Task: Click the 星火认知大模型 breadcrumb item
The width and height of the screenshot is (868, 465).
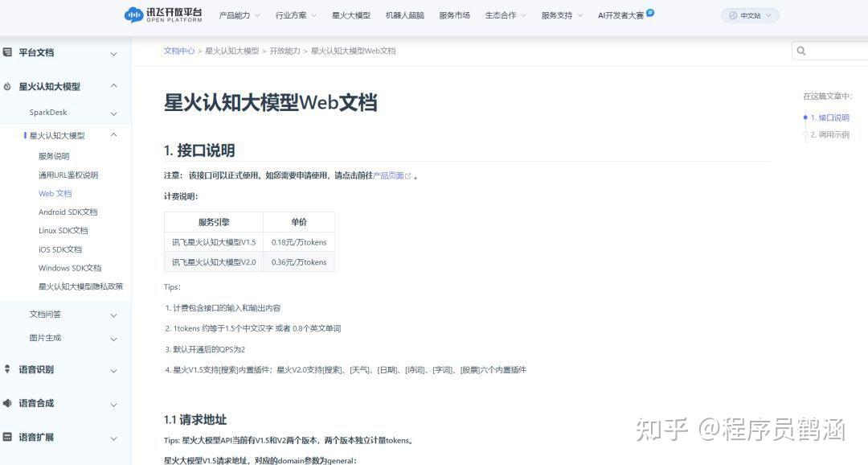Action: tap(232, 51)
